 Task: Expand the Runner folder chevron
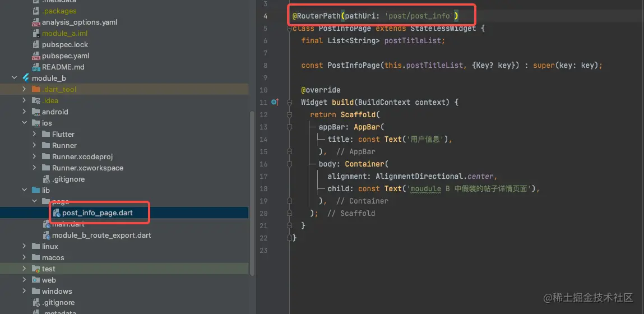click(x=35, y=145)
